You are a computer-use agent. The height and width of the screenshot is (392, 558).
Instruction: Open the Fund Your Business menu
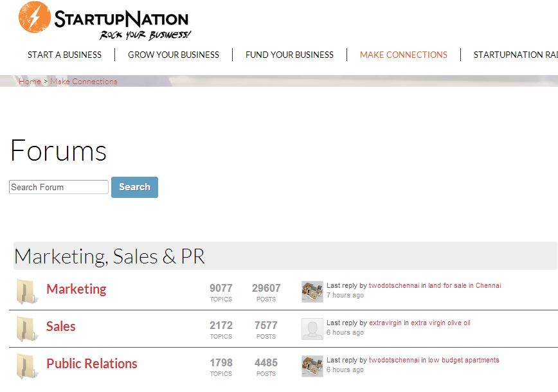pos(289,55)
